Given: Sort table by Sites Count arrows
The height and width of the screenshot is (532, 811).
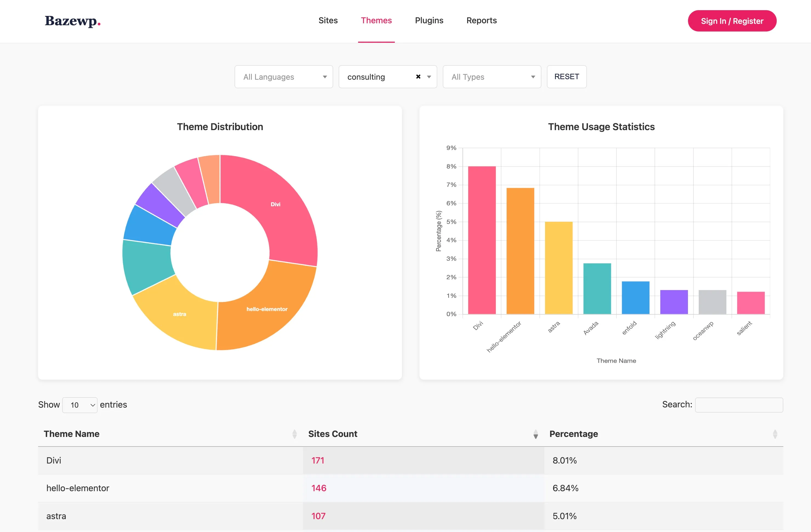Looking at the screenshot, I should click(535, 434).
